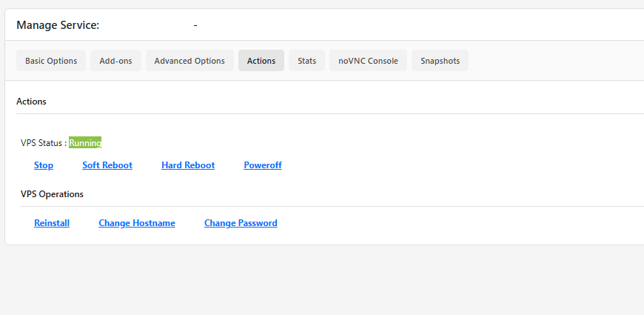Click the Manage Service title

coord(58,25)
